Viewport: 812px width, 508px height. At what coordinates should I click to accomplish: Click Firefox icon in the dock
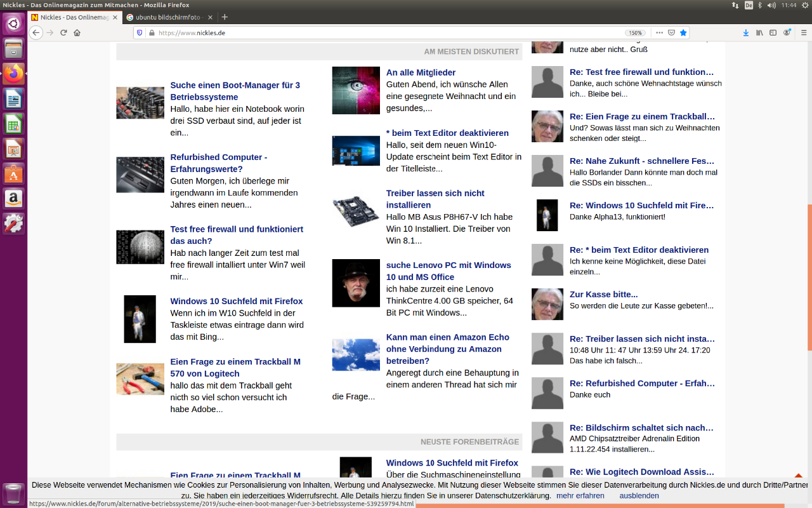(x=13, y=74)
